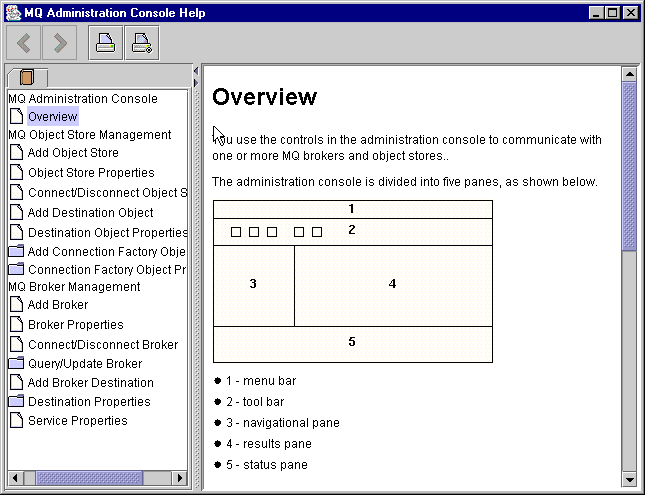The width and height of the screenshot is (645, 495).
Task: Open Add Broker Destination topic
Action: tap(90, 383)
